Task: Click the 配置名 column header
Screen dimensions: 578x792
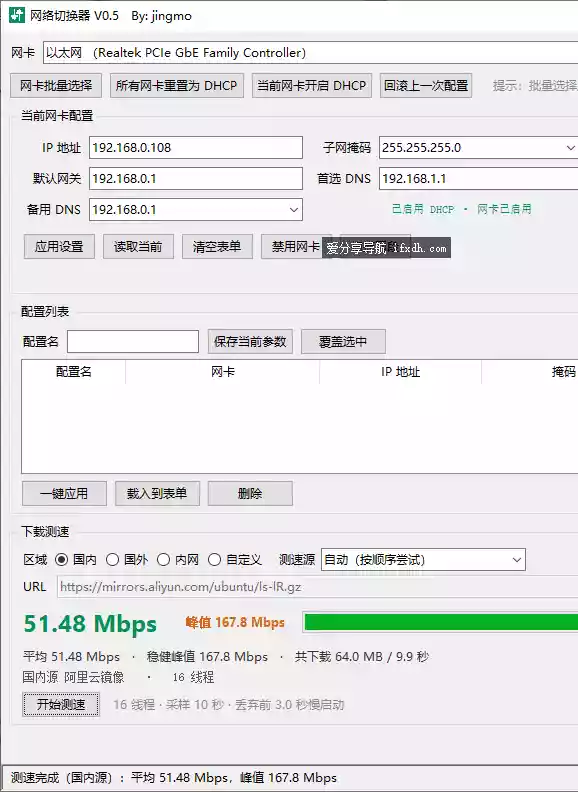Action: tap(74, 372)
